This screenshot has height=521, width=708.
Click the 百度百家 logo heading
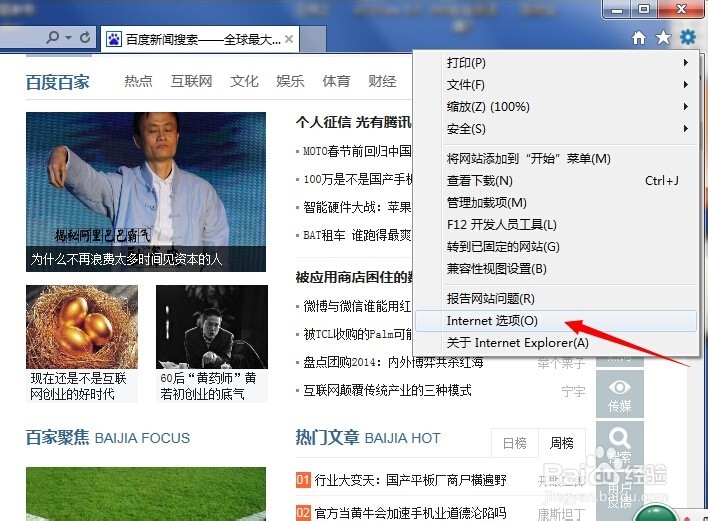(58, 82)
